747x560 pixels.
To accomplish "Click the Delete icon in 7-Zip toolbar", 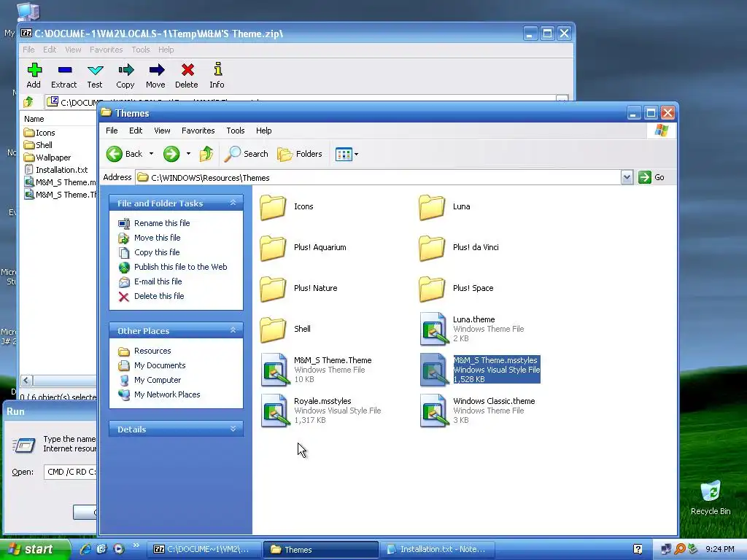I will pos(187,75).
